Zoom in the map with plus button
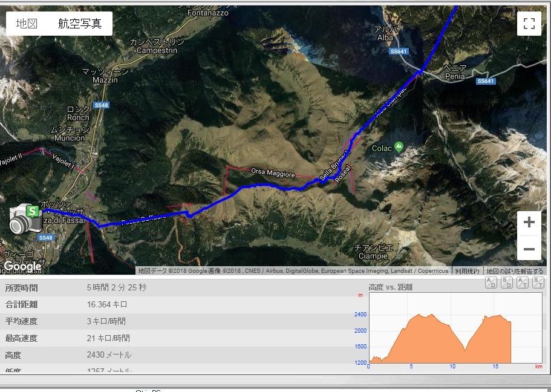 click(x=529, y=222)
